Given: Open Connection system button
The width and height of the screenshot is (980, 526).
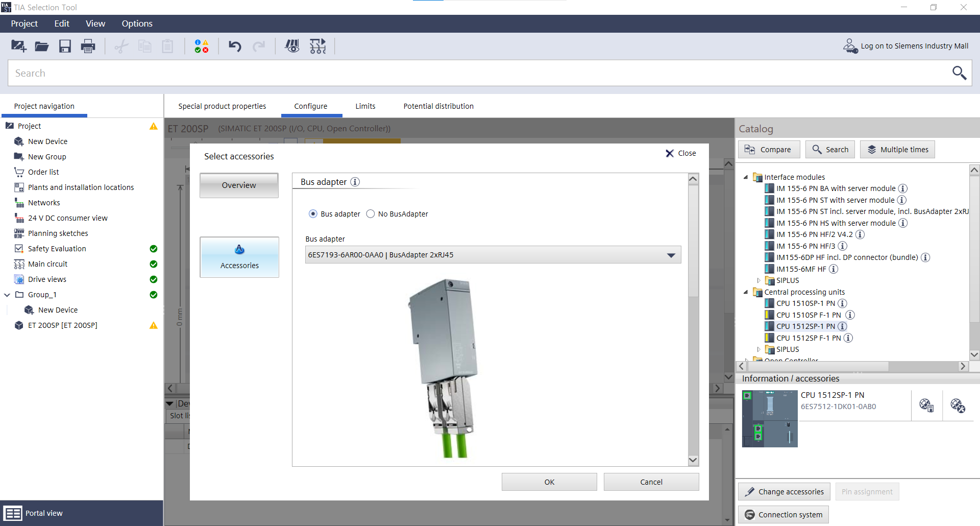Looking at the screenshot, I should click(783, 515).
